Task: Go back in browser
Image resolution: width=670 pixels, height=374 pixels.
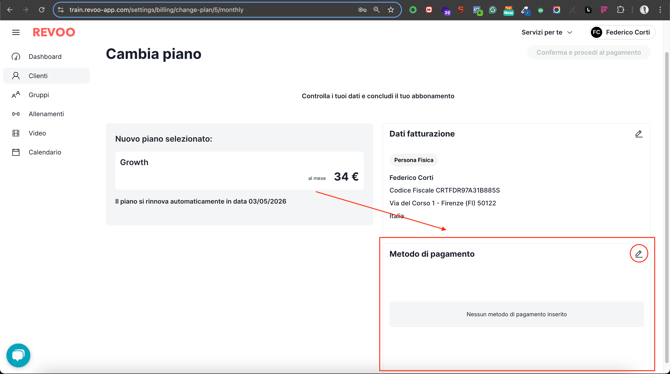Action: (10, 10)
